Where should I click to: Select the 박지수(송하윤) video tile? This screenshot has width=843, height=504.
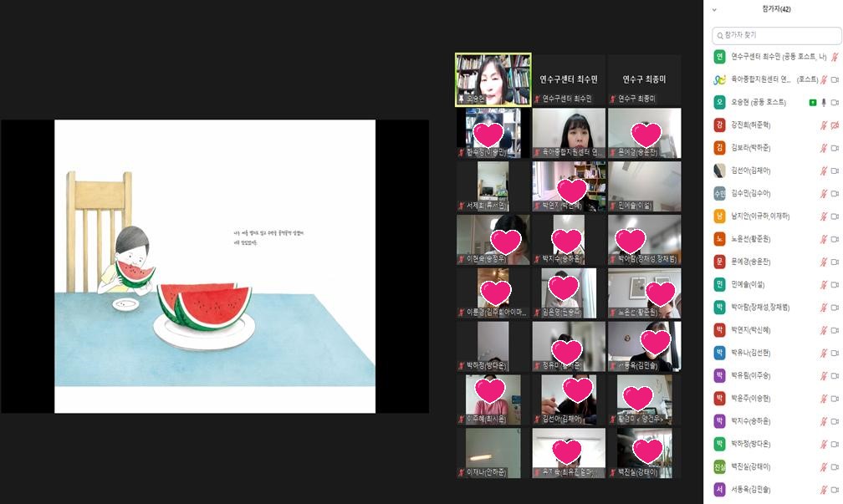point(569,240)
